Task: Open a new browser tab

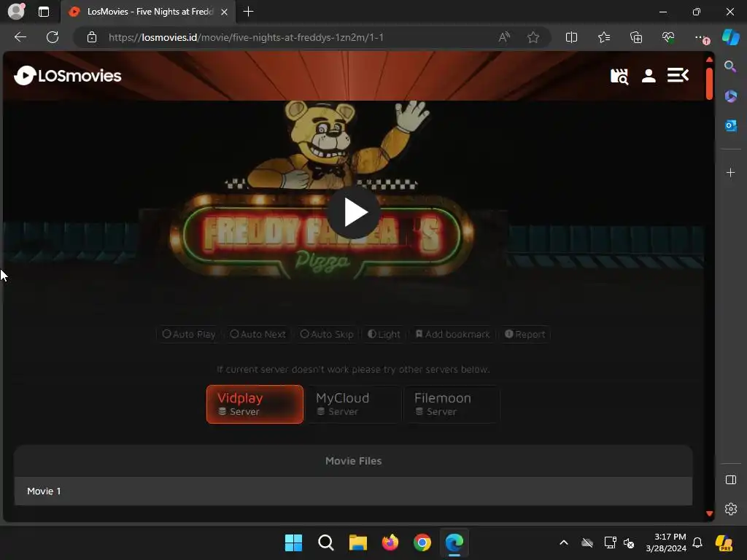Action: point(248,12)
